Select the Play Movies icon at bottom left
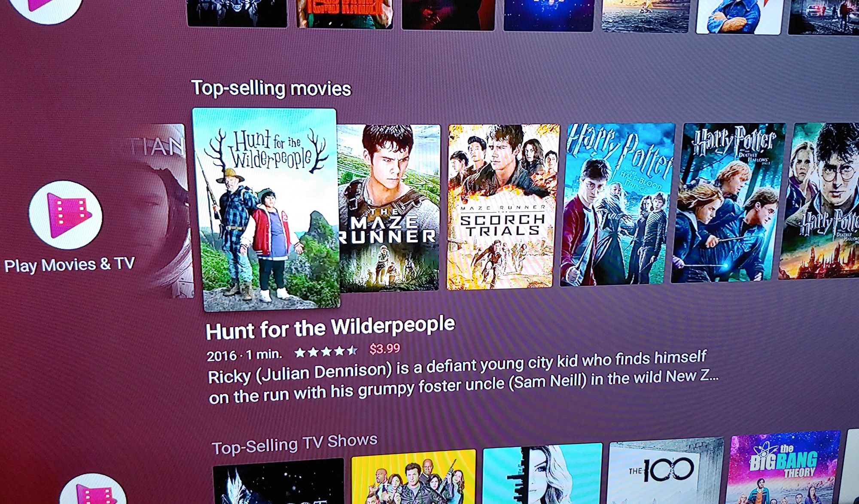The width and height of the screenshot is (859, 504). 93,489
